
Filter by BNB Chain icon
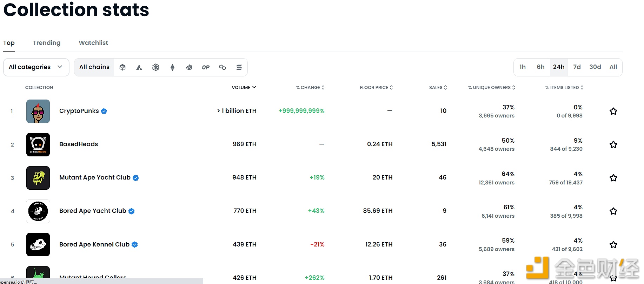point(156,67)
